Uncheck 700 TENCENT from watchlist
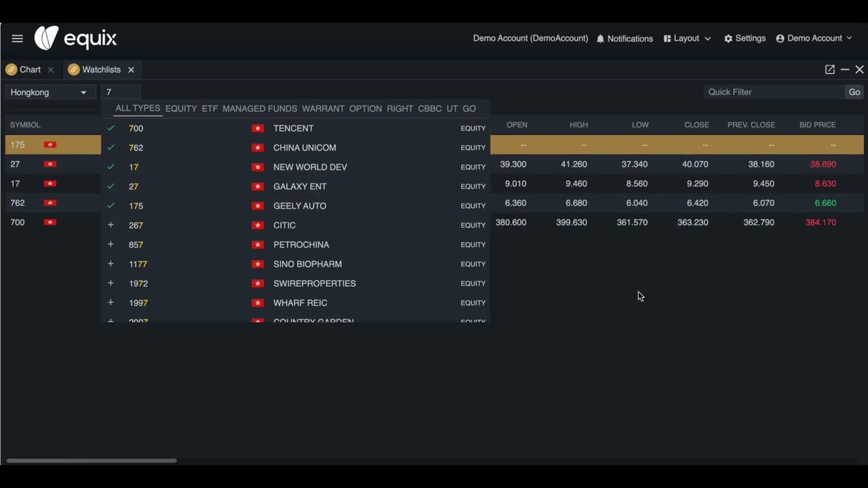Viewport: 868px width, 488px height. [x=111, y=128]
